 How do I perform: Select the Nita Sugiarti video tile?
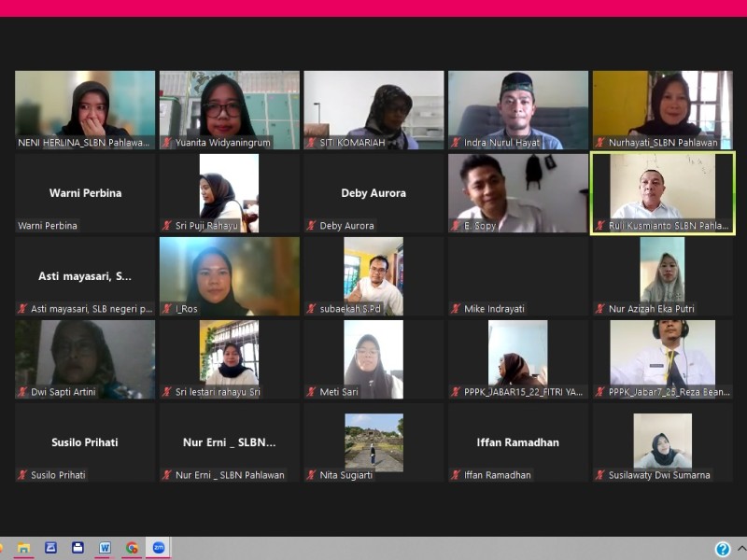click(373, 441)
